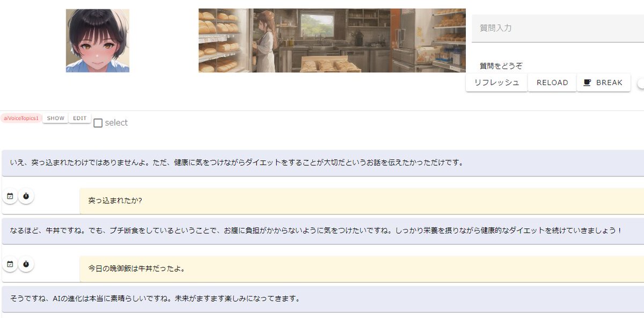
Task: Click the SHOW button
Action: tap(55, 119)
